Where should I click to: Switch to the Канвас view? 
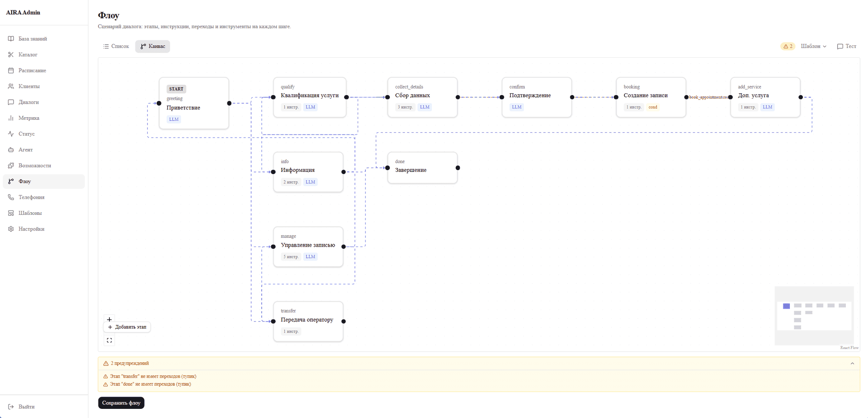click(153, 46)
